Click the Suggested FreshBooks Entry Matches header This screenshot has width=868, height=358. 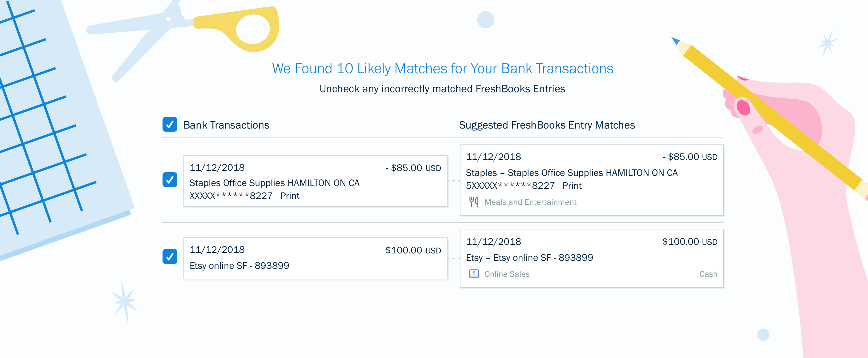point(547,125)
